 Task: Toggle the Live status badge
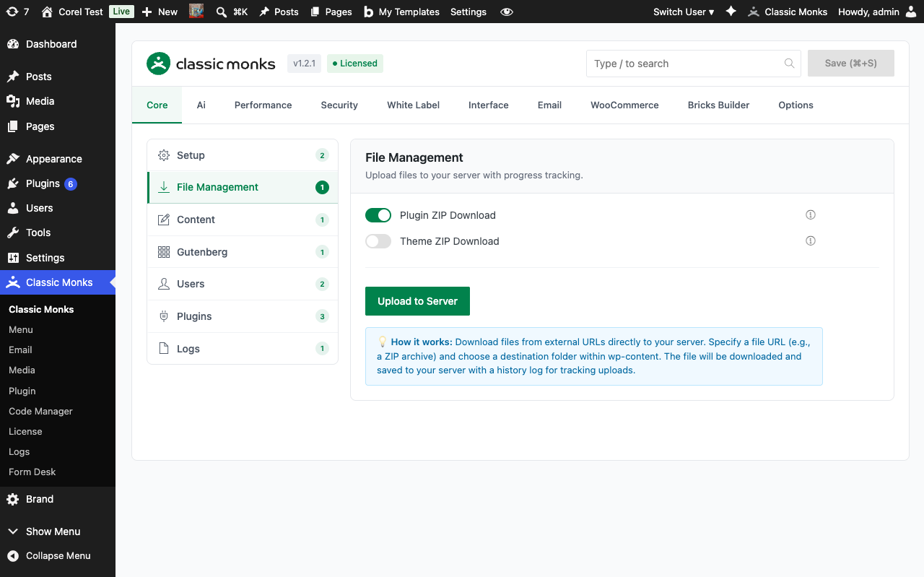click(121, 12)
